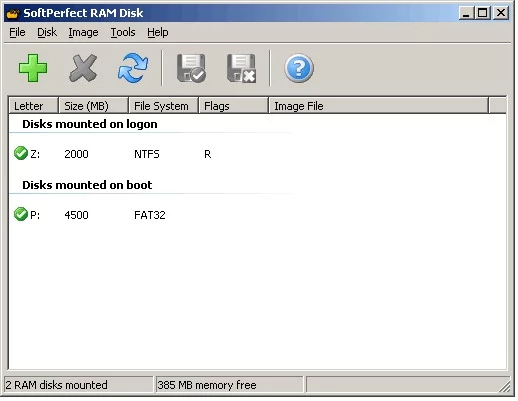The width and height of the screenshot is (518, 401).
Task: Click the Disks mounted on boot group header
Action: tap(87, 185)
